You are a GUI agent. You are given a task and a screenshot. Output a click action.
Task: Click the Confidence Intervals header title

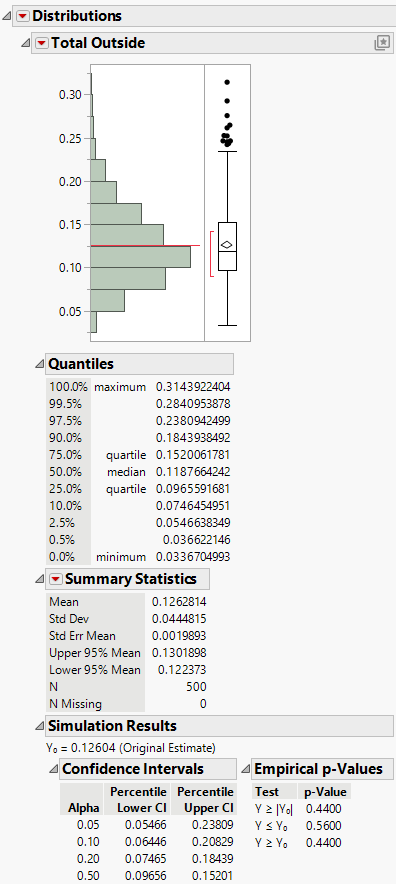pos(133,769)
